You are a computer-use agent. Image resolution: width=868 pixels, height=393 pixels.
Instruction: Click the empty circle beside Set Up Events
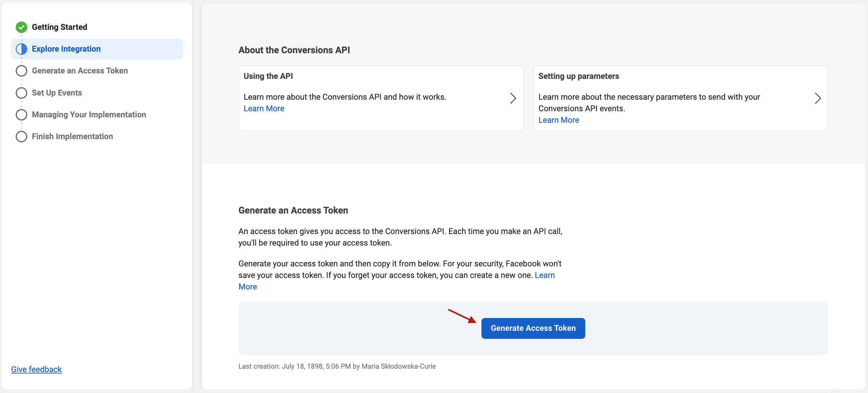click(x=21, y=93)
